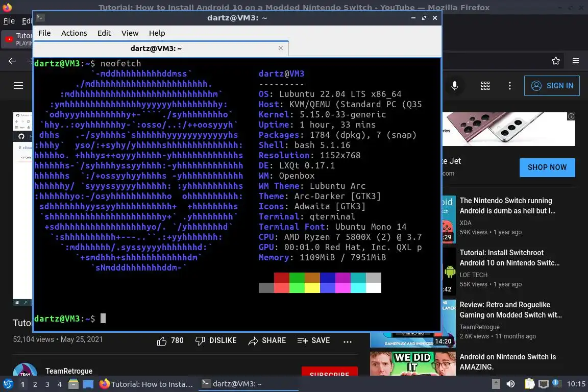The width and height of the screenshot is (588, 392).
Task: Switch to the Firefox Tutorial taskbar entry
Action: (x=146, y=384)
